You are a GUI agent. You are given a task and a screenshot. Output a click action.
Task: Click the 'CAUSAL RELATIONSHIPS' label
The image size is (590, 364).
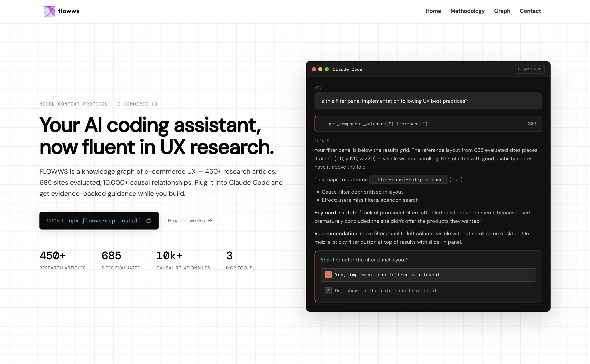point(183,268)
